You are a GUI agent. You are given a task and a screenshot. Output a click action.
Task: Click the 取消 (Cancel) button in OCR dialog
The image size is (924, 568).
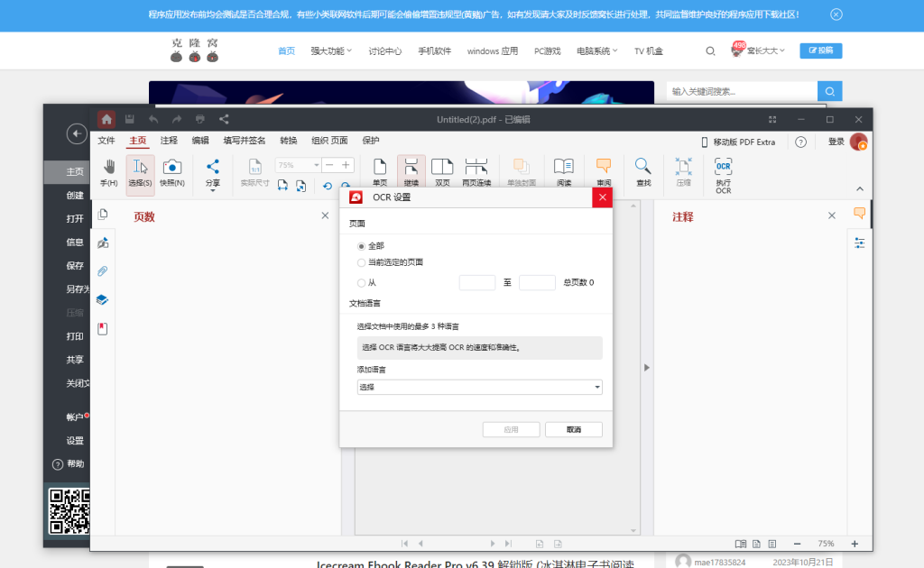573,430
